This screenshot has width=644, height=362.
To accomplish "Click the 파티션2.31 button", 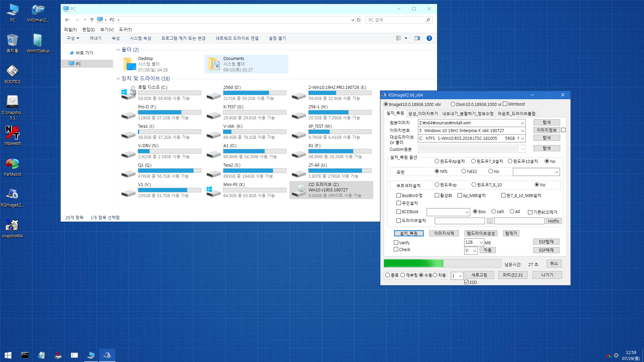I will (x=513, y=275).
